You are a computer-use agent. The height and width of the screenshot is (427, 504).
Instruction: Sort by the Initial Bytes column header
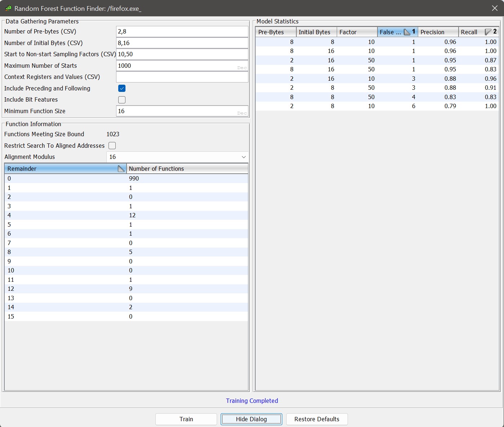coord(317,32)
